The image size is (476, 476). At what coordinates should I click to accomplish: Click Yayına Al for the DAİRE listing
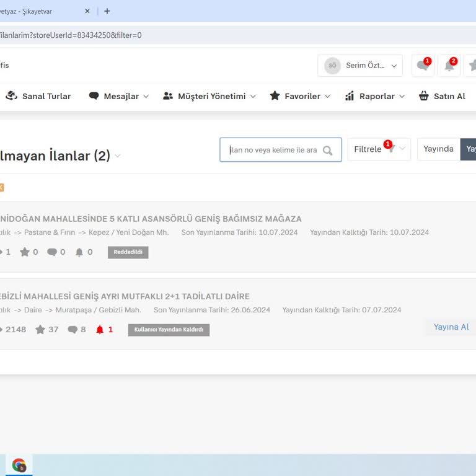click(x=451, y=327)
